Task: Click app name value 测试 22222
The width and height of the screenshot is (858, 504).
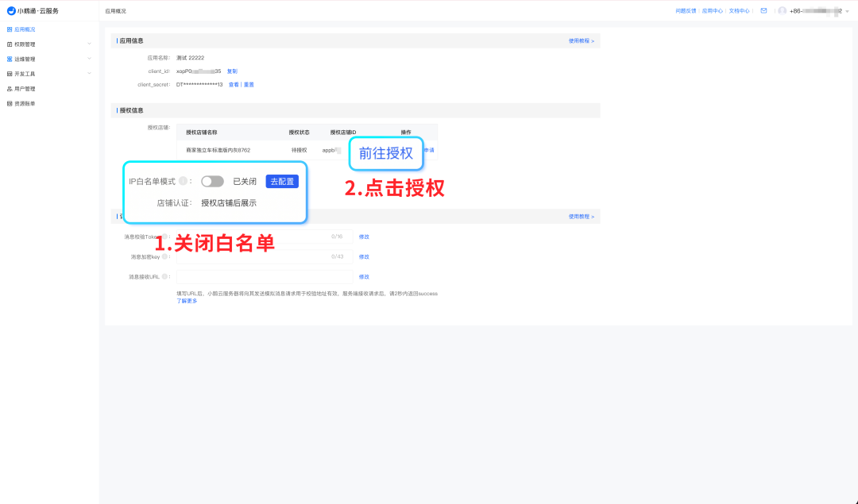Action: click(x=190, y=58)
